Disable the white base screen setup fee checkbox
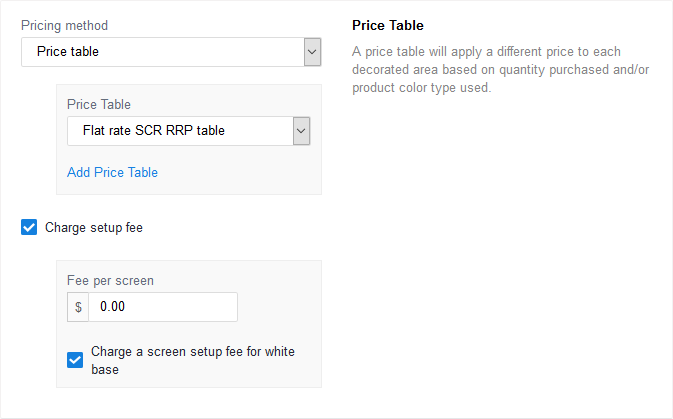Screen dimensions: 673x419 (75, 360)
